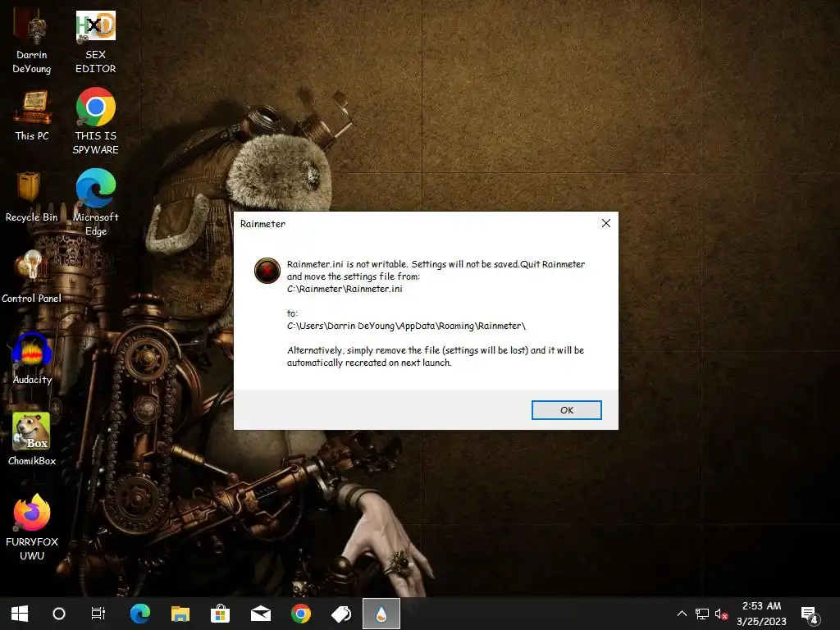This screenshot has height=630, width=840.
Task: Click the Rainmeter raindrop taskbar button
Action: tap(381, 614)
